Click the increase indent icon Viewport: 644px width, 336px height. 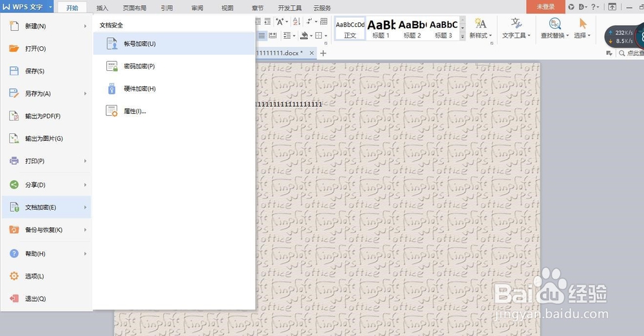point(267,21)
